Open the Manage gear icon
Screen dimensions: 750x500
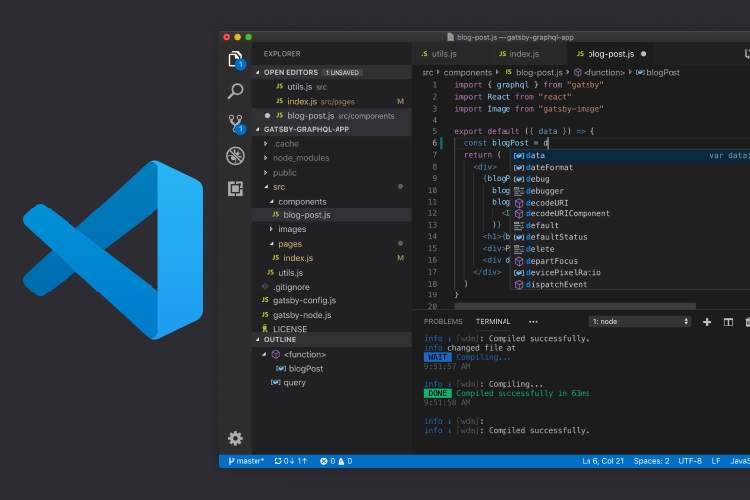[235, 438]
